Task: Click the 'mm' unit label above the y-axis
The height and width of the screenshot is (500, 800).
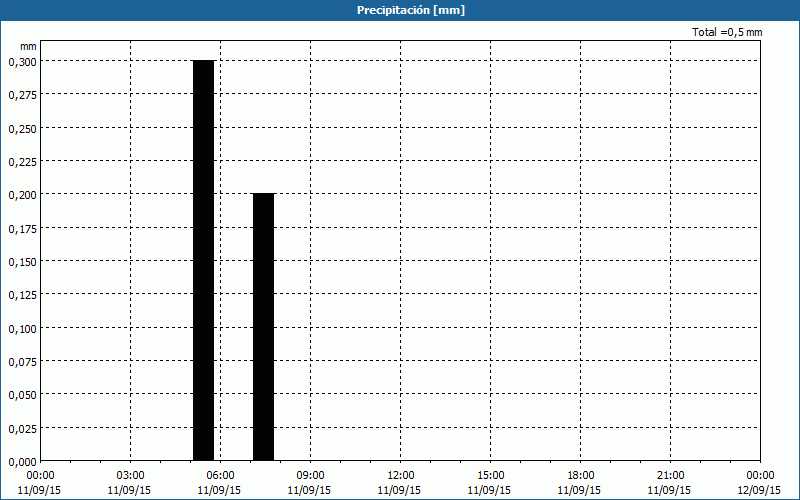Action: [x=28, y=46]
